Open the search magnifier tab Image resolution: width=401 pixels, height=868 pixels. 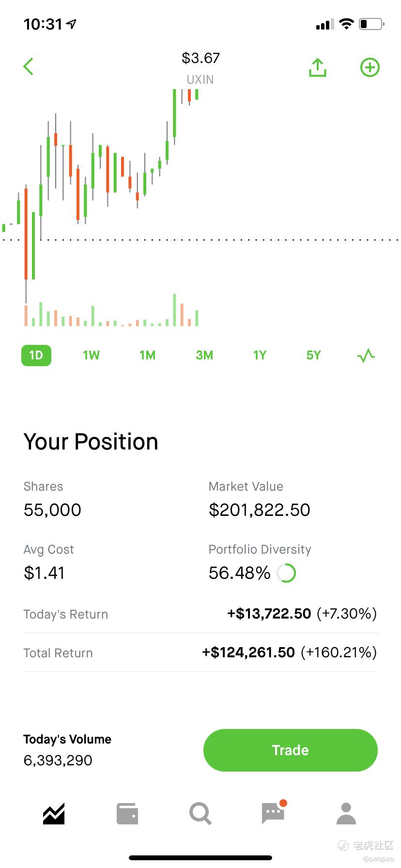coord(200,814)
